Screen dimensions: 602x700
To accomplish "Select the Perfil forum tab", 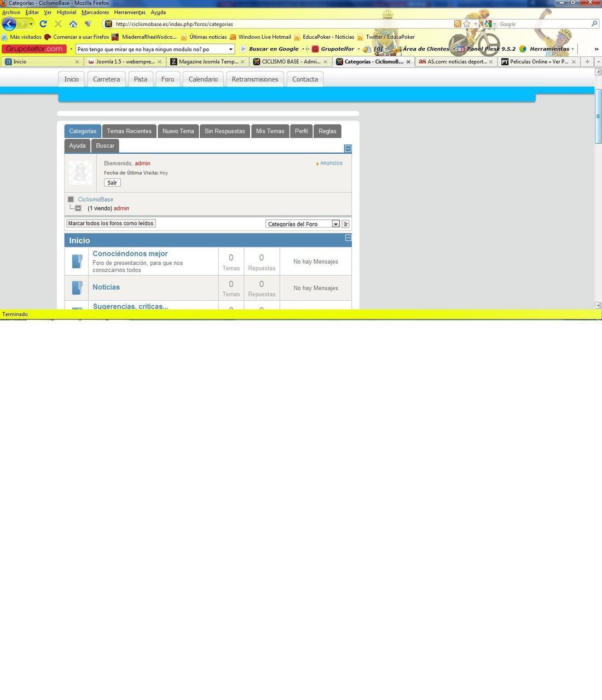I will (301, 131).
